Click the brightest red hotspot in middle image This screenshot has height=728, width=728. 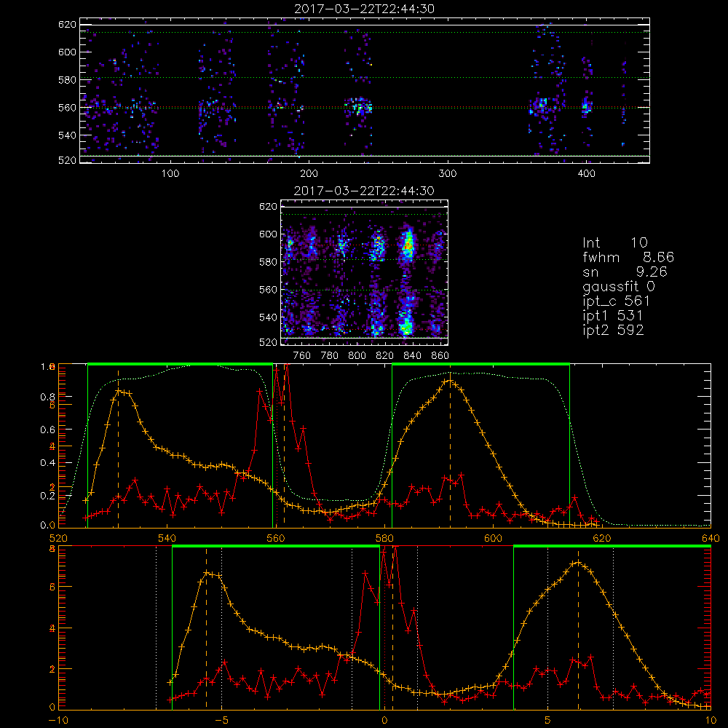408,246
